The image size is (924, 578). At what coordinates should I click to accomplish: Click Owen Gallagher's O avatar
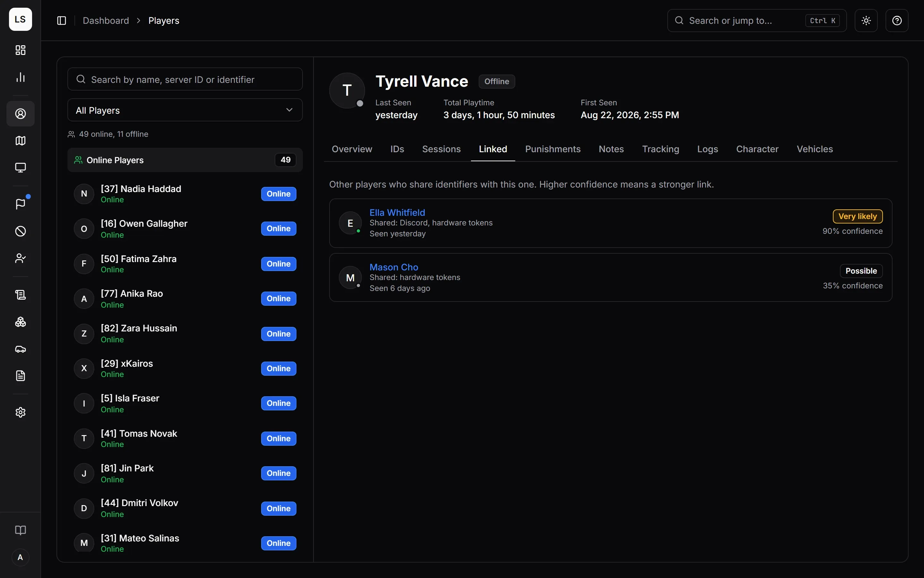pyautogui.click(x=84, y=229)
